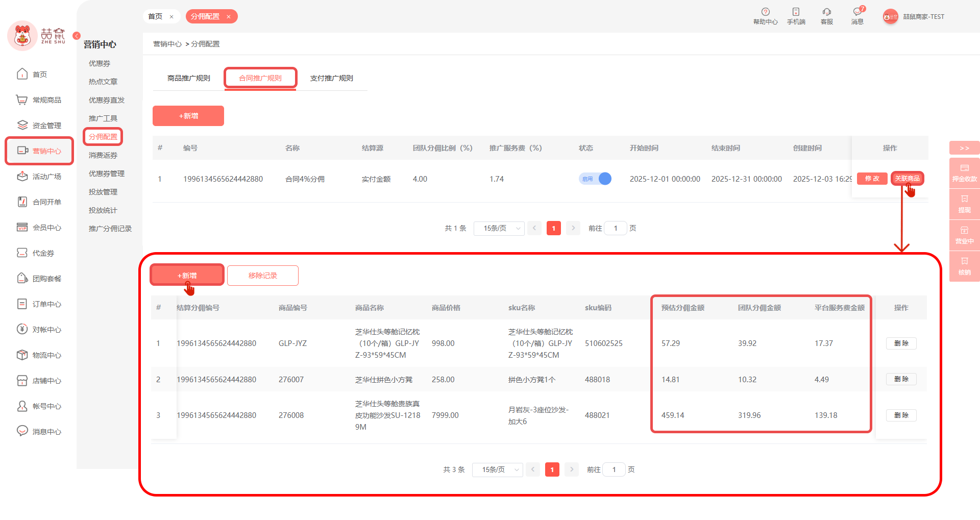The image size is (980, 520).
Task: Open 客服 customer service headset icon
Action: point(826,12)
